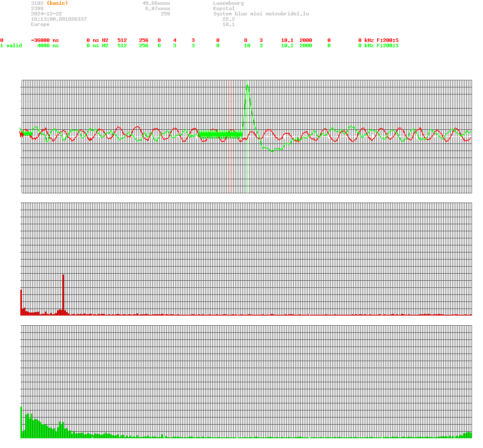Click the green '2000' value

tap(306, 45)
